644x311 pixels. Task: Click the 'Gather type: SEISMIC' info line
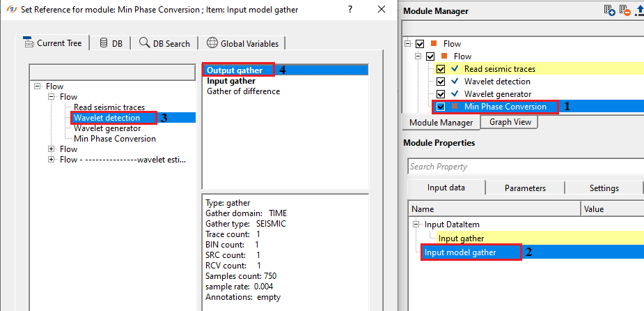click(x=246, y=224)
